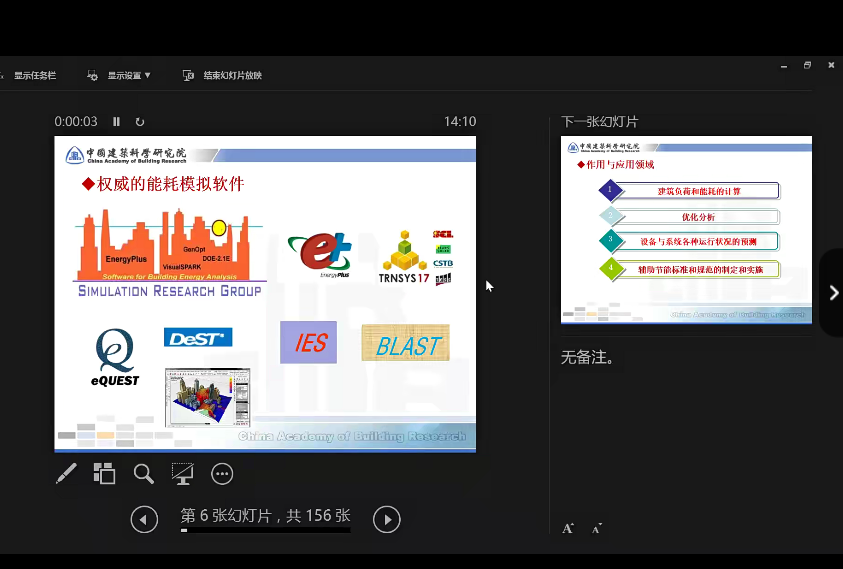Restore the presenter view window
This screenshot has height=569, width=843.
[807, 65]
